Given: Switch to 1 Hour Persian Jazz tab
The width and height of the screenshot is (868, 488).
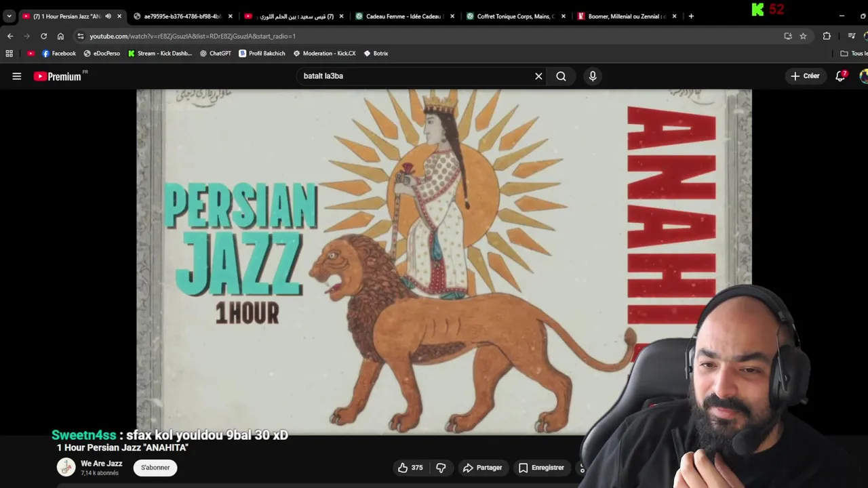Looking at the screenshot, I should click(x=66, y=16).
